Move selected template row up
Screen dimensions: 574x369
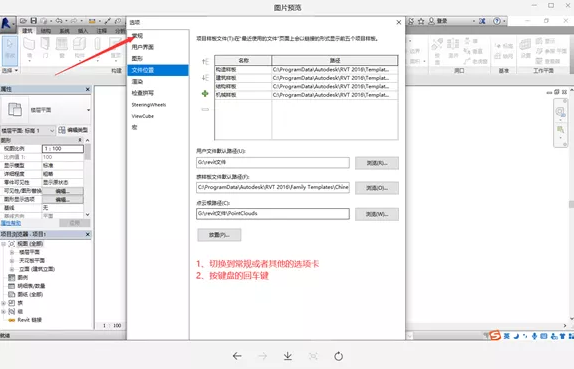[x=205, y=62]
